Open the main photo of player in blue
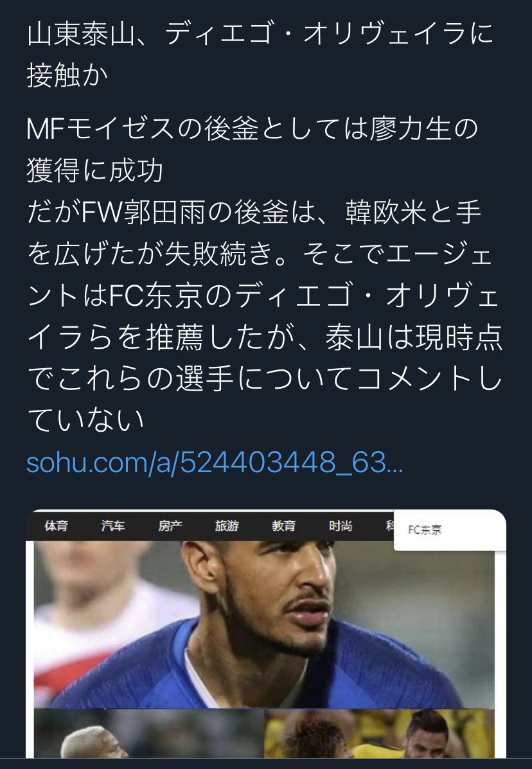 click(x=264, y=624)
